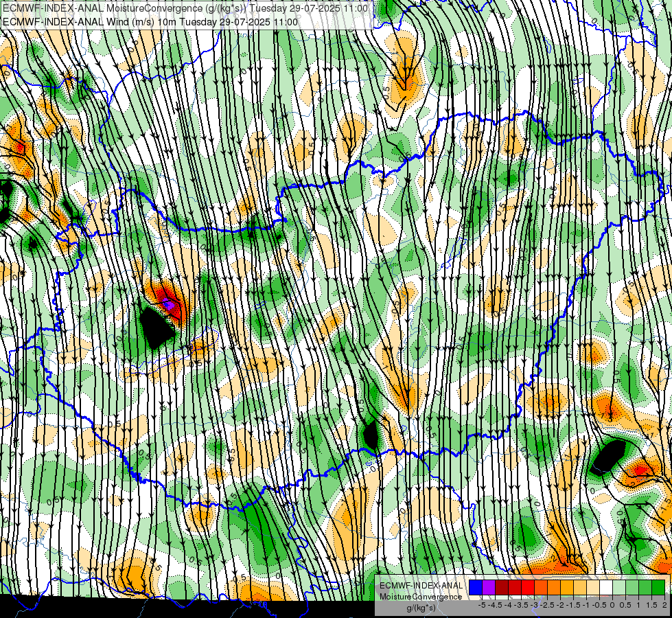Click the blue legend swatch above -5
Screen dimensions: 672x618
(x=476, y=587)
